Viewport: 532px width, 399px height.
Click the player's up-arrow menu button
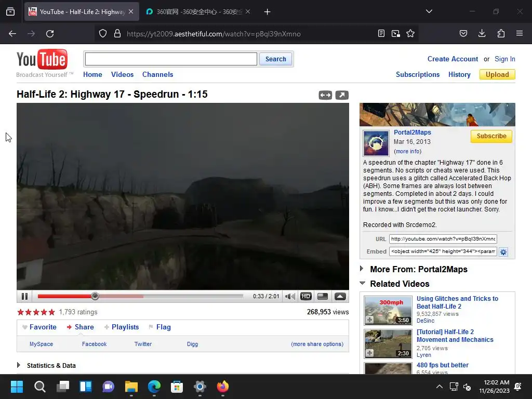340,296
